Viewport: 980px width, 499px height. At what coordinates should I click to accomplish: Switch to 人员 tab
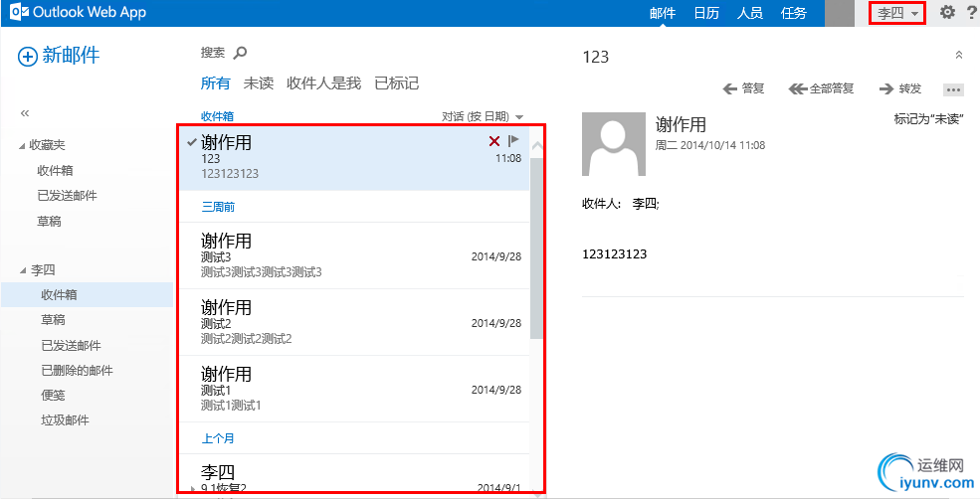click(750, 13)
